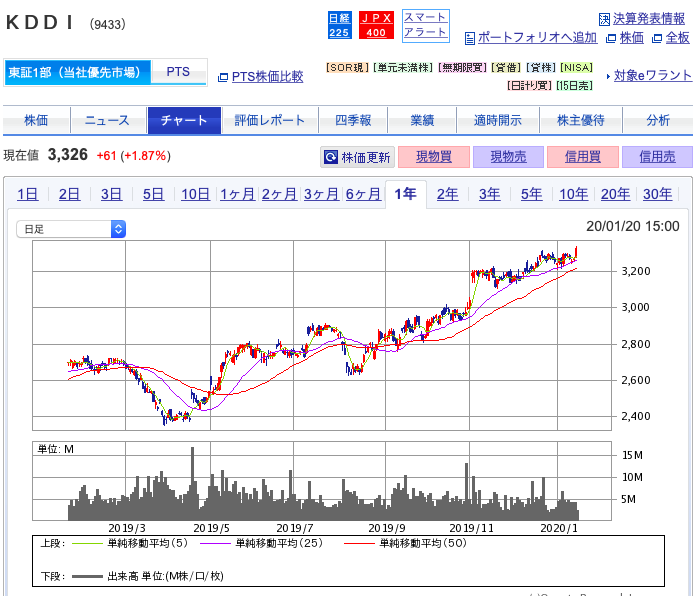Click 単純移動平均(5) legend label
This screenshot has width=700, height=596.
pos(148,543)
